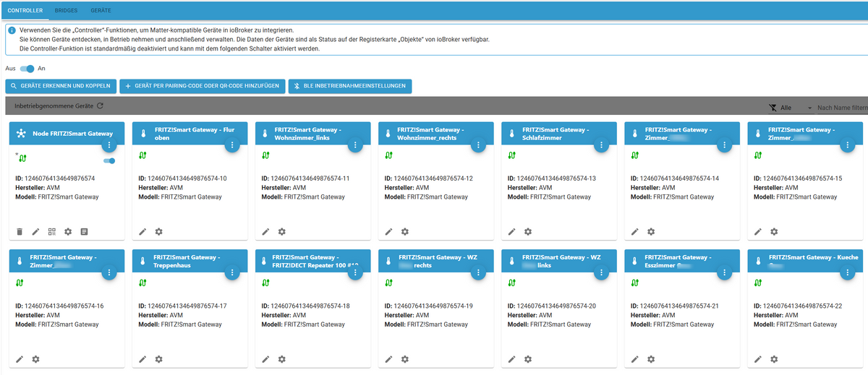Edit the FRITZ!DECT Repeater 100 device
The width and height of the screenshot is (868, 375).
tap(265, 359)
